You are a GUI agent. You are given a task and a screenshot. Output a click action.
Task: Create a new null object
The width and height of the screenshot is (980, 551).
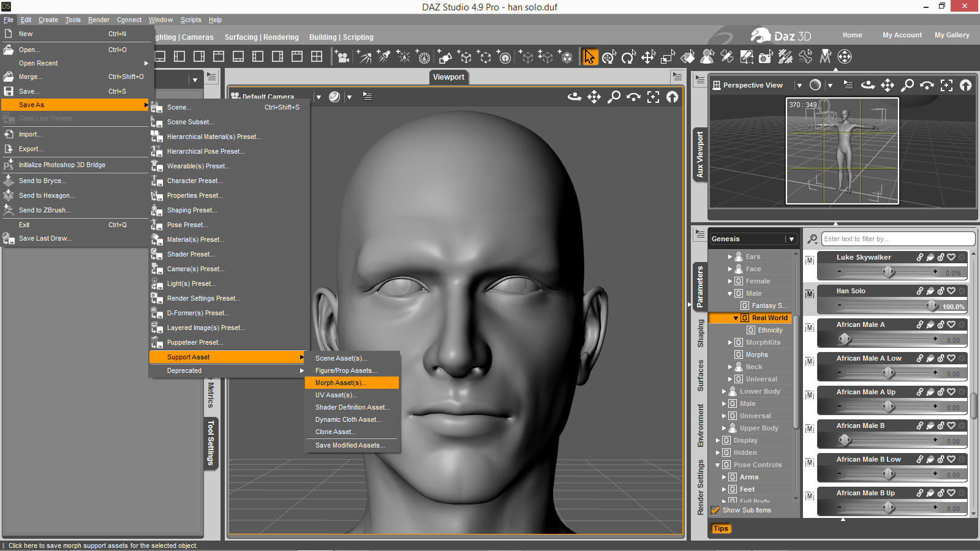pos(465,57)
